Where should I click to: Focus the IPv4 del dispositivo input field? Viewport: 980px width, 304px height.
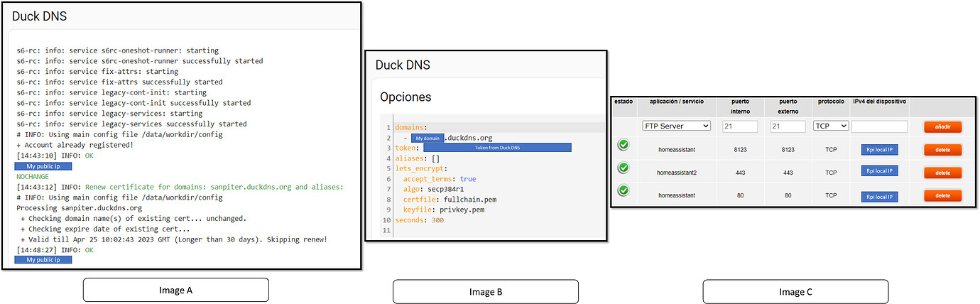coord(879,126)
